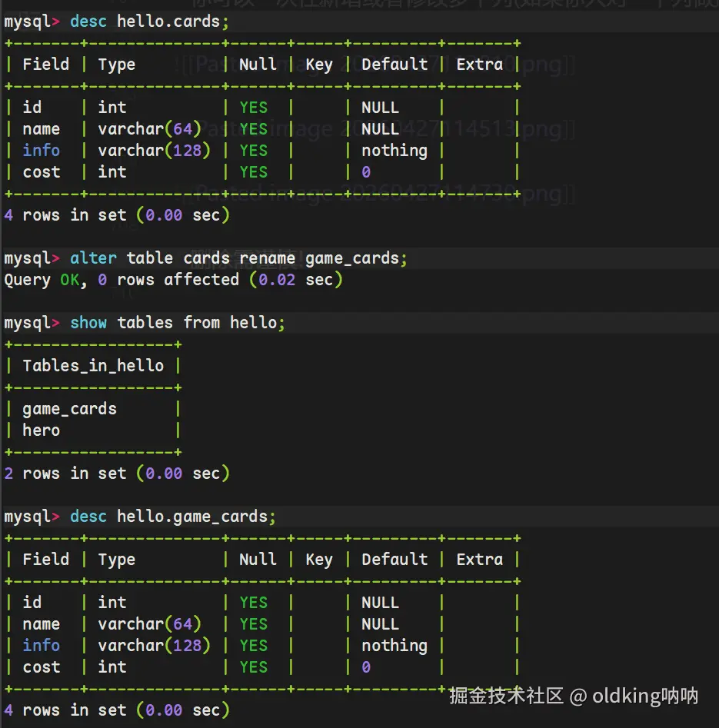Viewport: 719px width, 728px height.
Task: Click the alter table rename command line
Action: [238, 258]
